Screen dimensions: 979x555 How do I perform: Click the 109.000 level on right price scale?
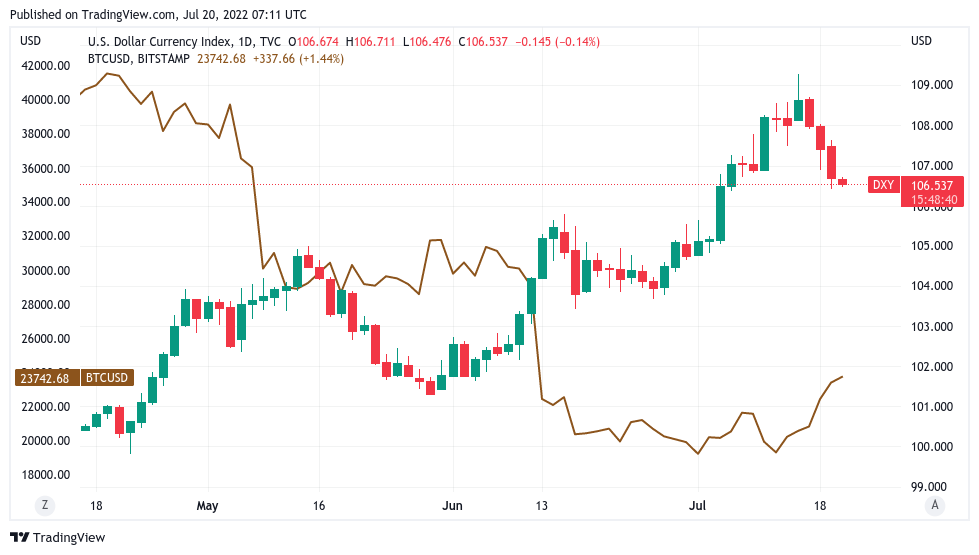pos(931,85)
